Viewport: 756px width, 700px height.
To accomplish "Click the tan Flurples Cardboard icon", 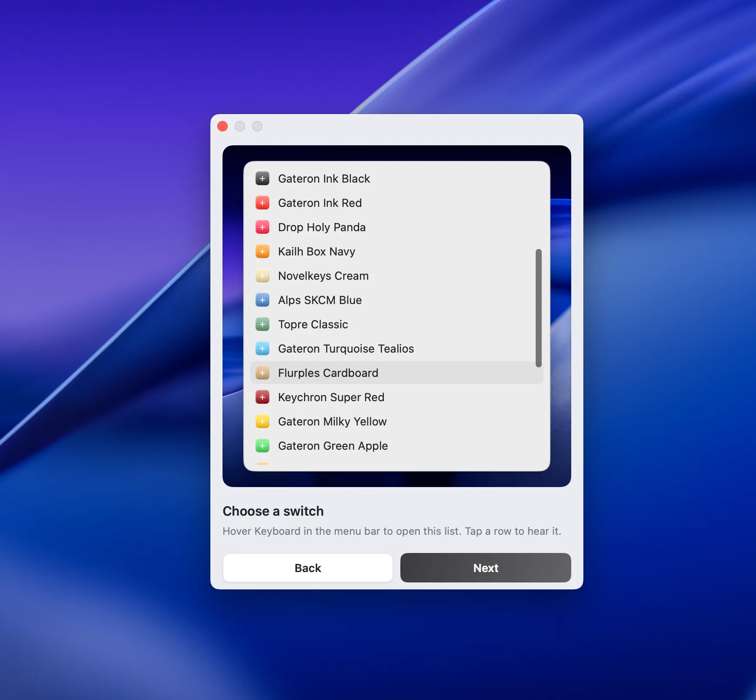I will tap(262, 373).
